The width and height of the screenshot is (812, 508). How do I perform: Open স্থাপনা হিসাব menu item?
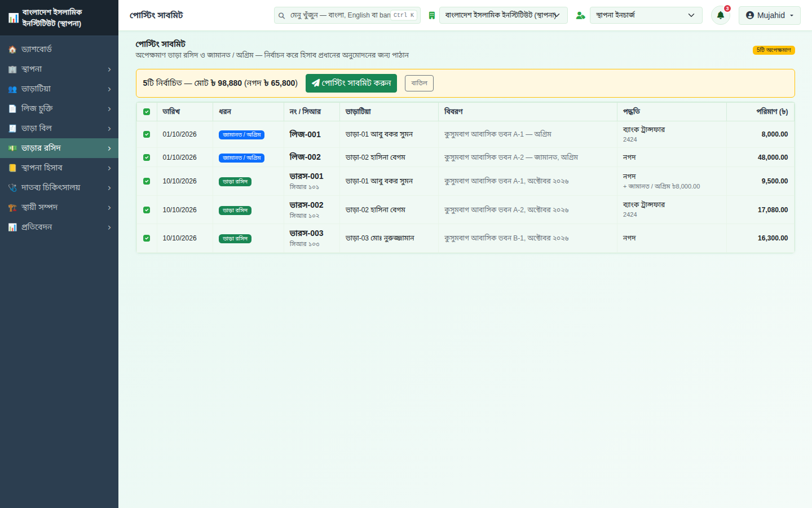click(59, 168)
